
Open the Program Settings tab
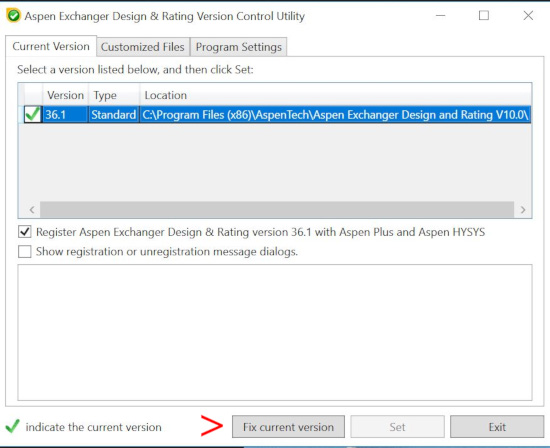239,47
